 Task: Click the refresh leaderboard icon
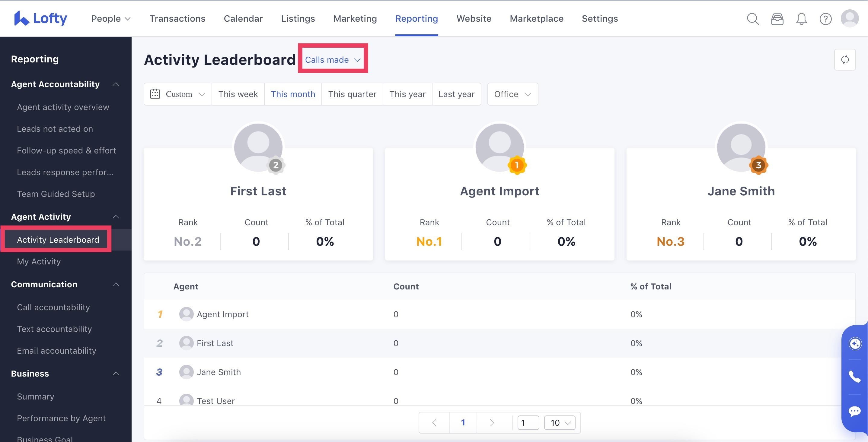pyautogui.click(x=844, y=60)
